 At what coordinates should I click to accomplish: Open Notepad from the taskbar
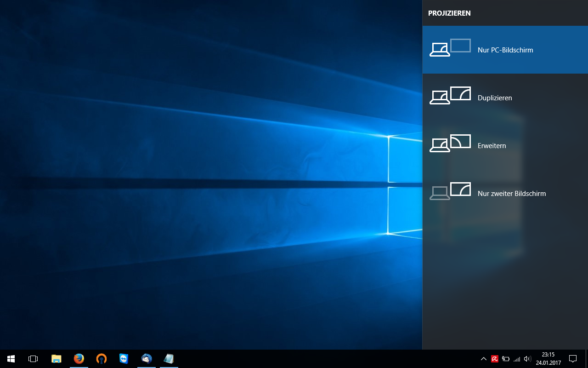coord(169,359)
